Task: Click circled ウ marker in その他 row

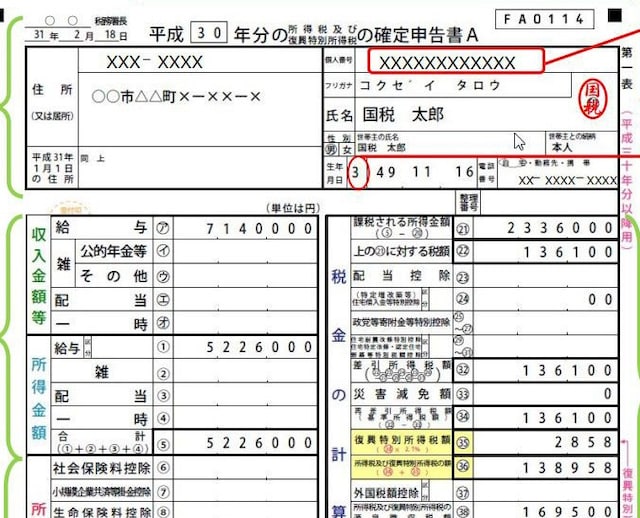Action: pos(163,276)
